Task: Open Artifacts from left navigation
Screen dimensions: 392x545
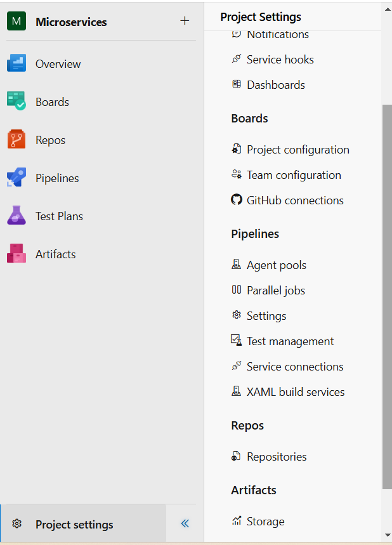Action: tap(55, 254)
